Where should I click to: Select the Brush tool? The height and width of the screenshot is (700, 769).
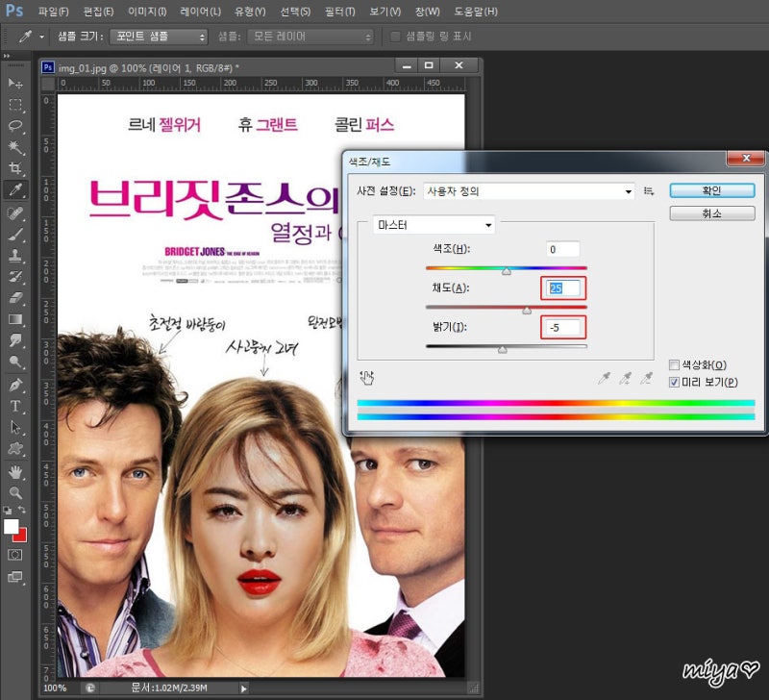tap(15, 235)
